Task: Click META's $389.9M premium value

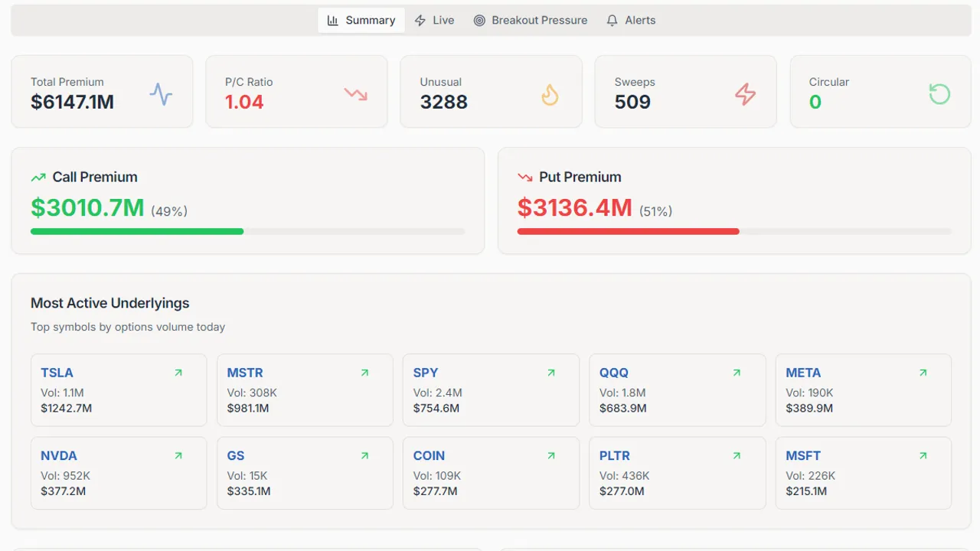Action: coord(809,408)
